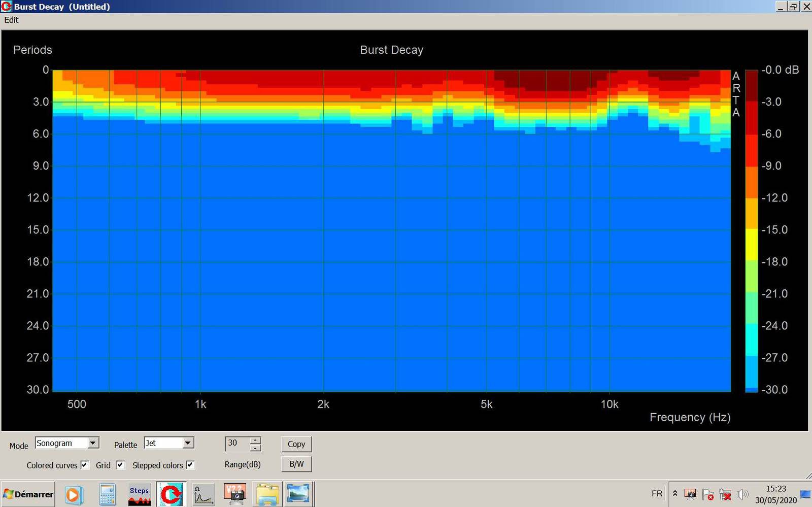
Task: Click the screen capture tray icon
Action: pyautogui.click(x=690, y=494)
